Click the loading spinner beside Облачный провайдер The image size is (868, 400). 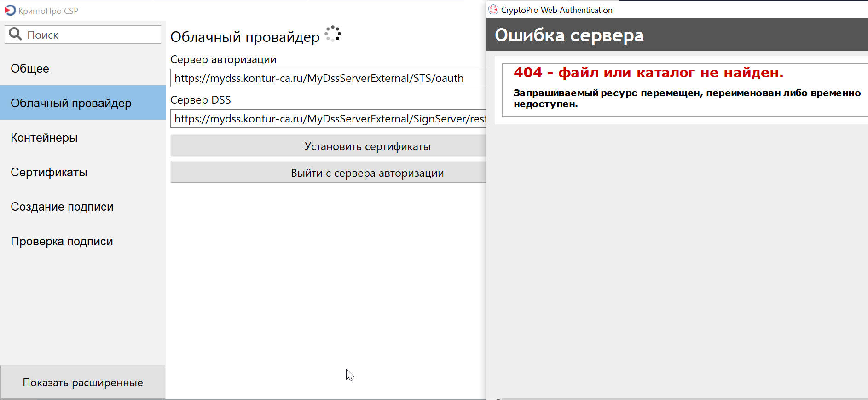pos(333,34)
